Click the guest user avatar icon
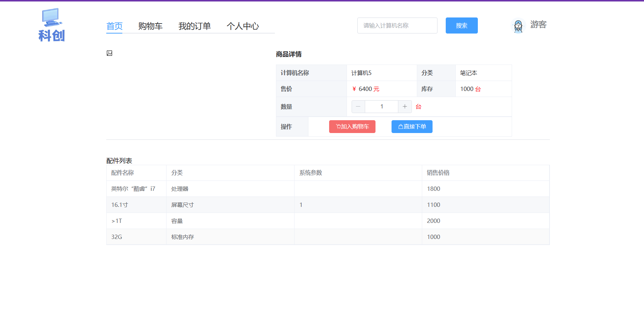The image size is (644, 311). 518,26
